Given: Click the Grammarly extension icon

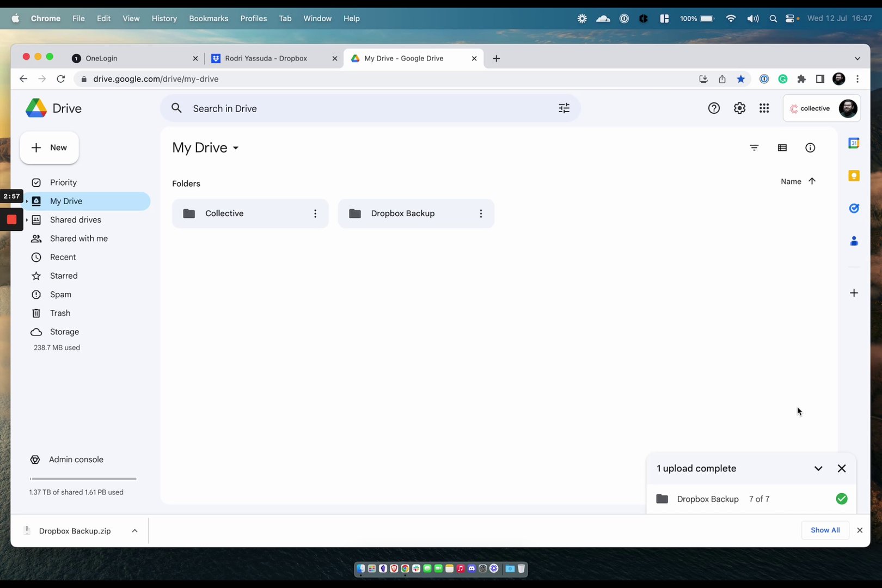Looking at the screenshot, I should click(x=783, y=79).
